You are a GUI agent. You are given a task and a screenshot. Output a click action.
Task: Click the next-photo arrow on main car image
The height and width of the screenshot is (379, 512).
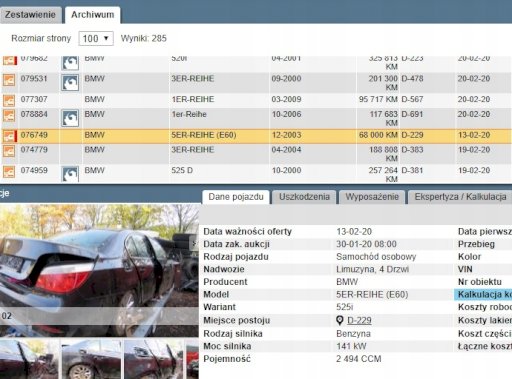194,243
